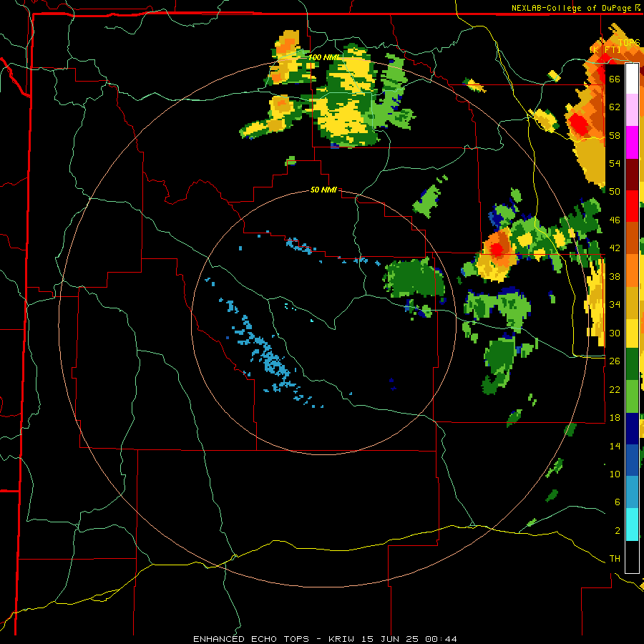The height and width of the screenshot is (644, 644).
Task: Click the dark green legend swatch
Action: point(632,364)
